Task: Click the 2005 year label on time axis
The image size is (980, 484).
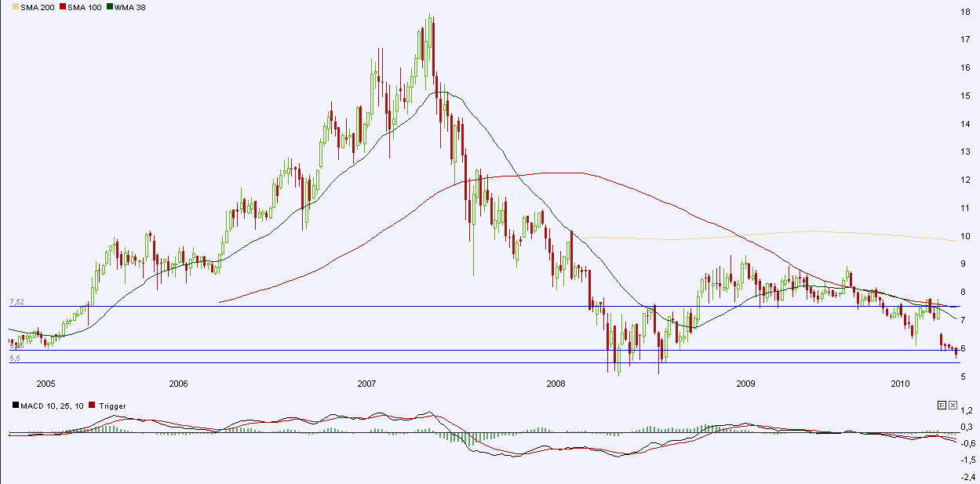Action: coord(46,384)
